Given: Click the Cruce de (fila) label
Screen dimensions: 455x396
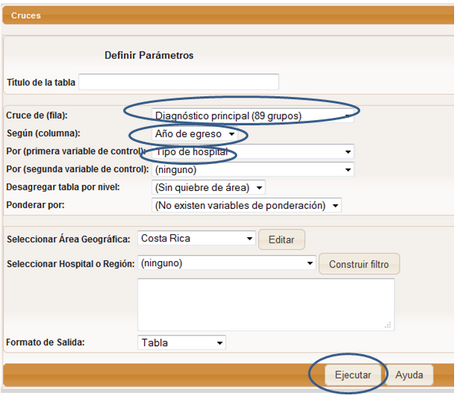Looking at the screenshot, I should click(37, 115).
